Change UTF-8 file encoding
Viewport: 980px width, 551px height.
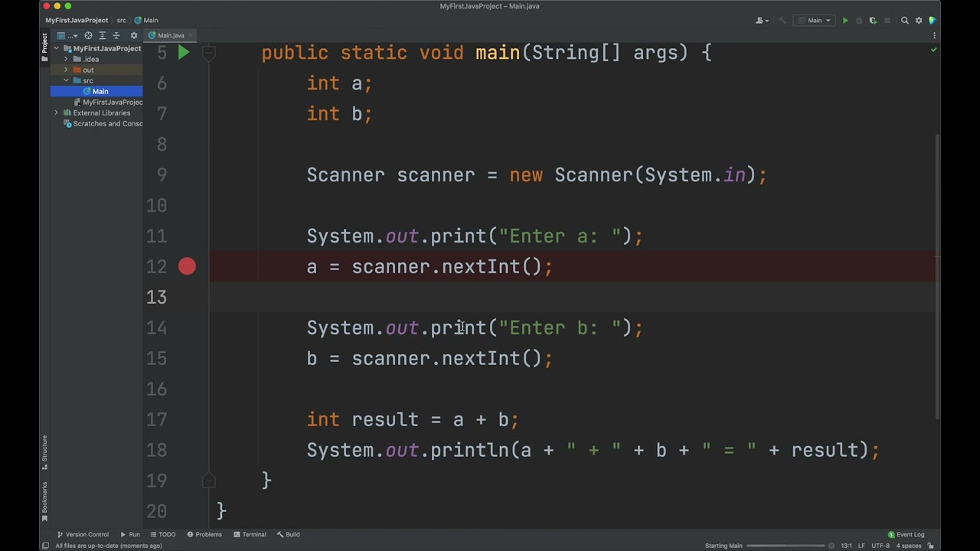click(x=880, y=546)
